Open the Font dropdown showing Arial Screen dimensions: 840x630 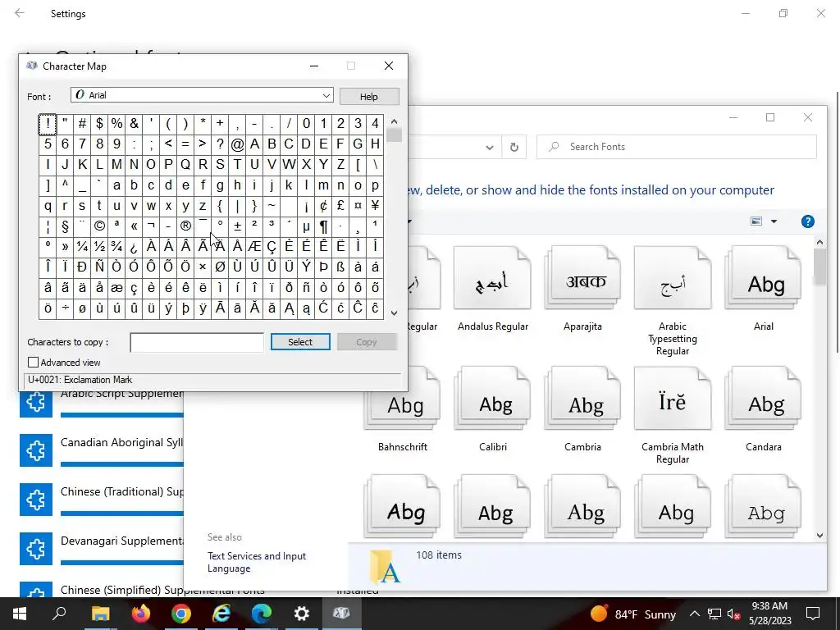pos(202,95)
